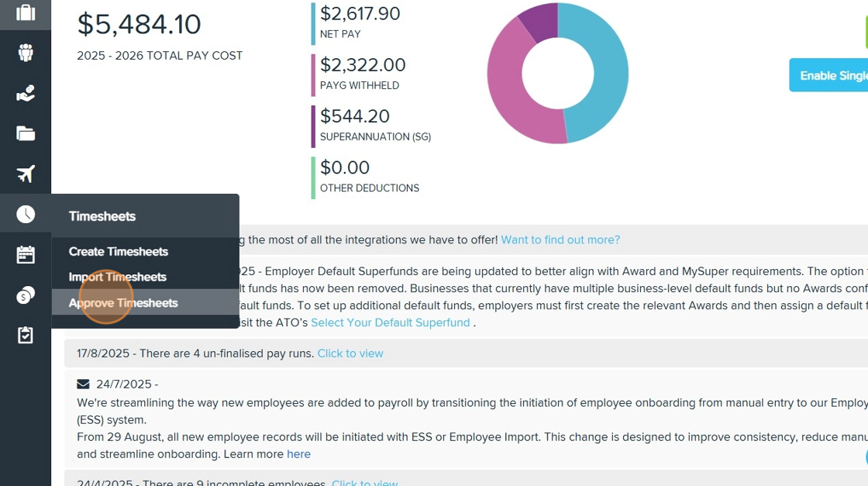This screenshot has width=868, height=486.
Task: Select Import Timesheets menu item
Action: [118, 277]
